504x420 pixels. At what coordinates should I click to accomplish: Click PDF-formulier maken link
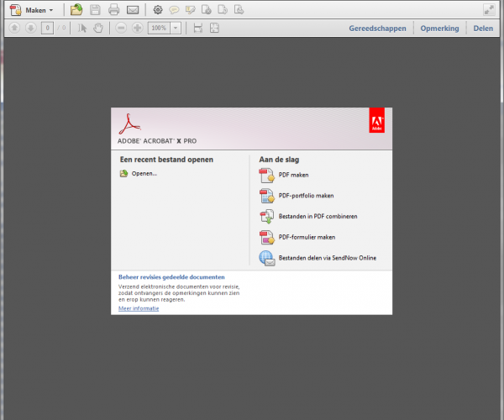(x=307, y=237)
